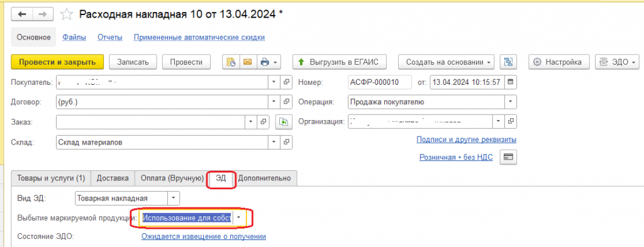Expand Склад field dropdown arrow
Screen dimensions: 644x247
coord(274,142)
